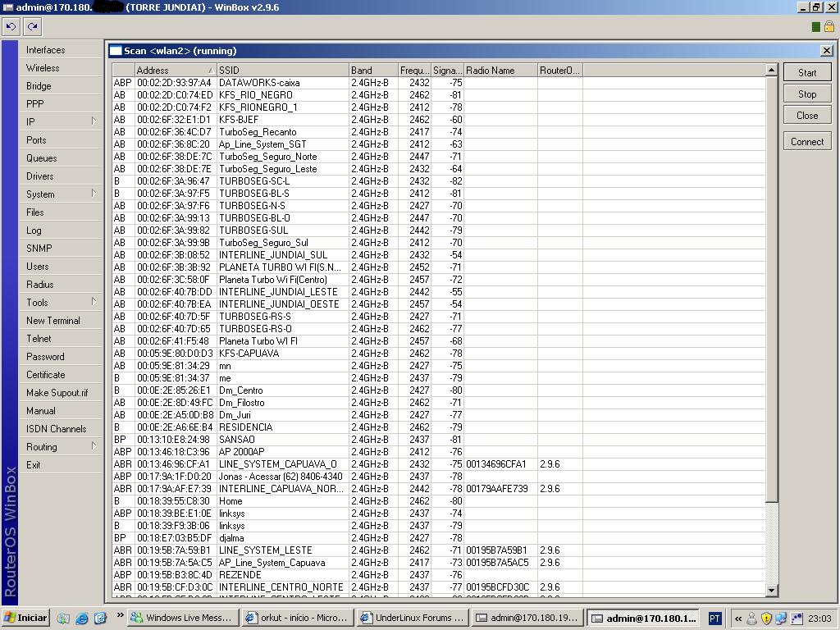Click the Messenger user tray icon
Viewport: 840px width, 630px height.
point(752,619)
